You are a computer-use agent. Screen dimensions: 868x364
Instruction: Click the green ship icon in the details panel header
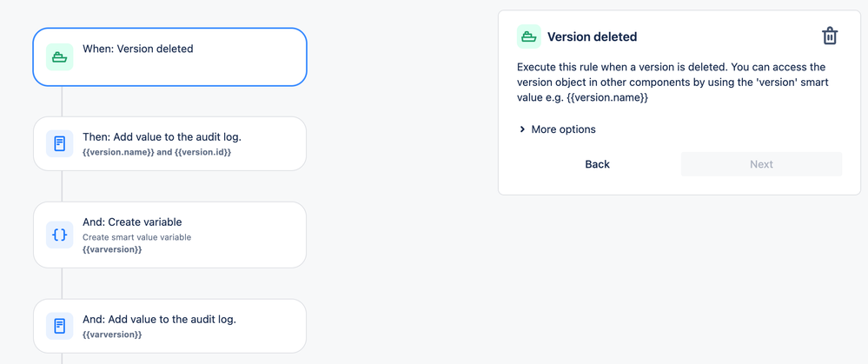pos(528,36)
